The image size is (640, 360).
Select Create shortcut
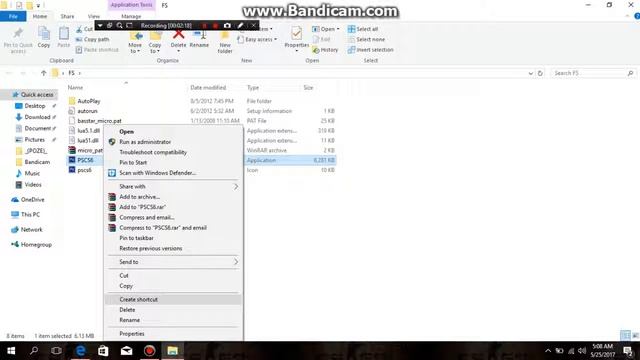click(x=174, y=300)
